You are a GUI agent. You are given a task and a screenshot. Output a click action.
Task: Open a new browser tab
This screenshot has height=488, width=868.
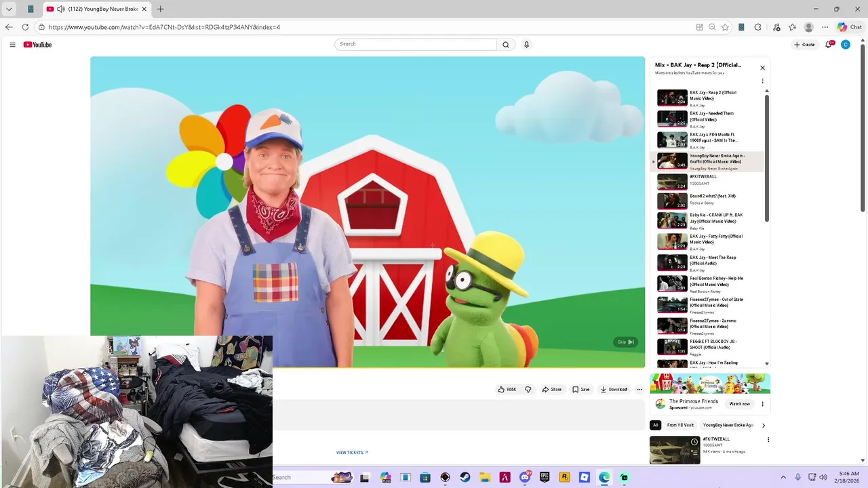pyautogui.click(x=161, y=9)
